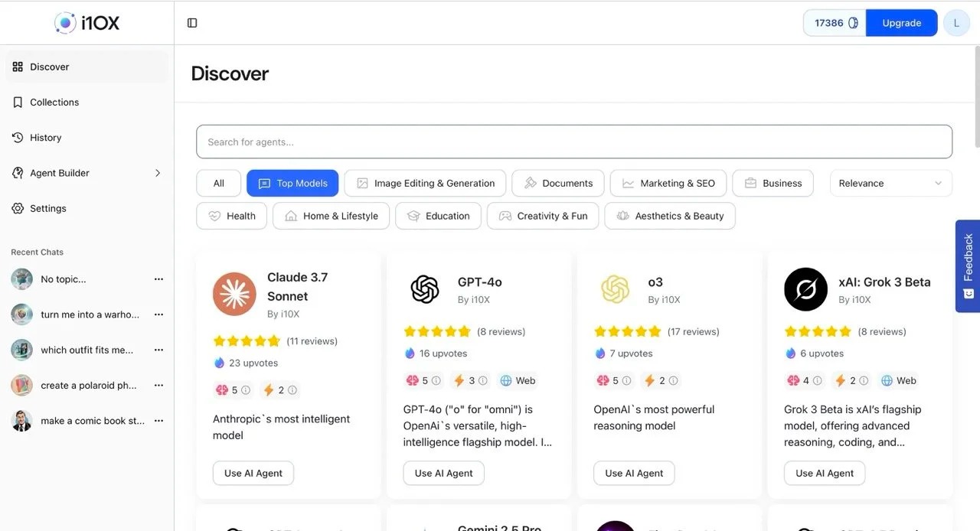Click Use AI Agent on the o3 card
Screen dimensions: 980x531
634,473
